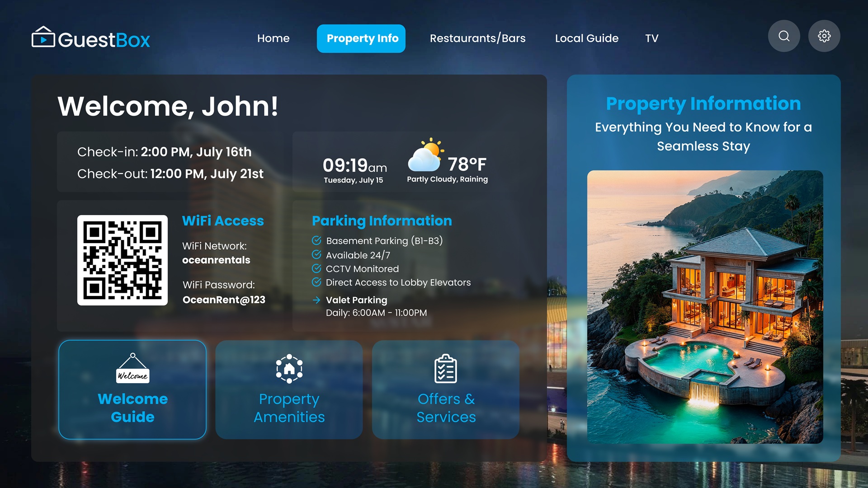Expand the Property Information panel
This screenshot has width=868, height=488.
703,103
